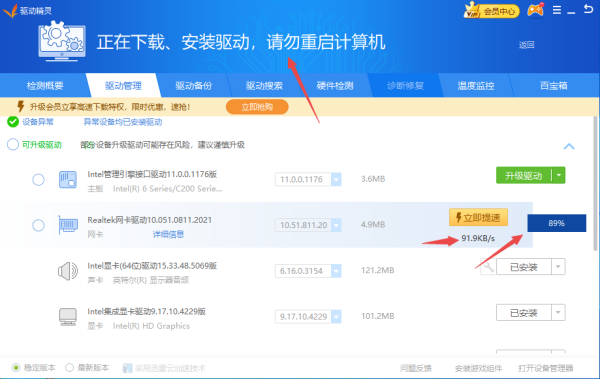Click the 迅雷云加速 technology icon

127,368
